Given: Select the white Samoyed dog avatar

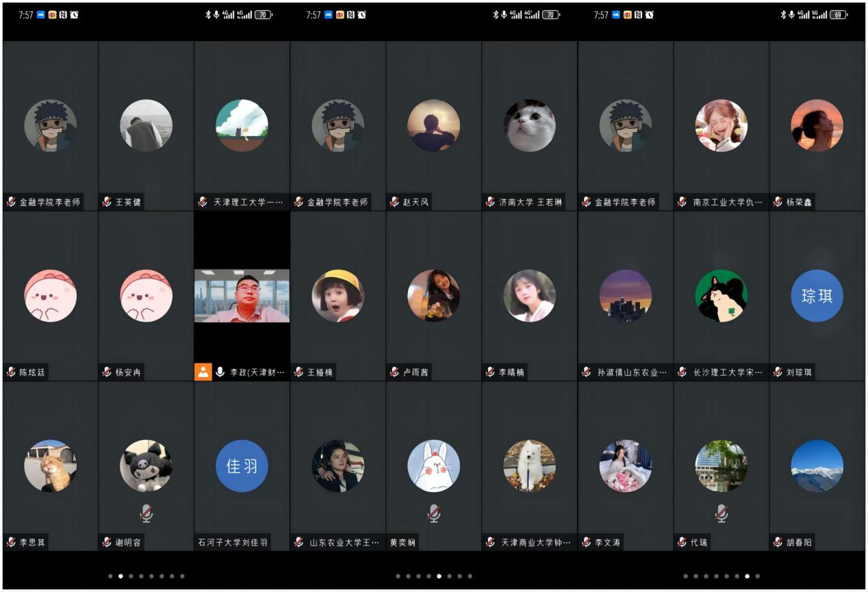Looking at the screenshot, I should [529, 466].
